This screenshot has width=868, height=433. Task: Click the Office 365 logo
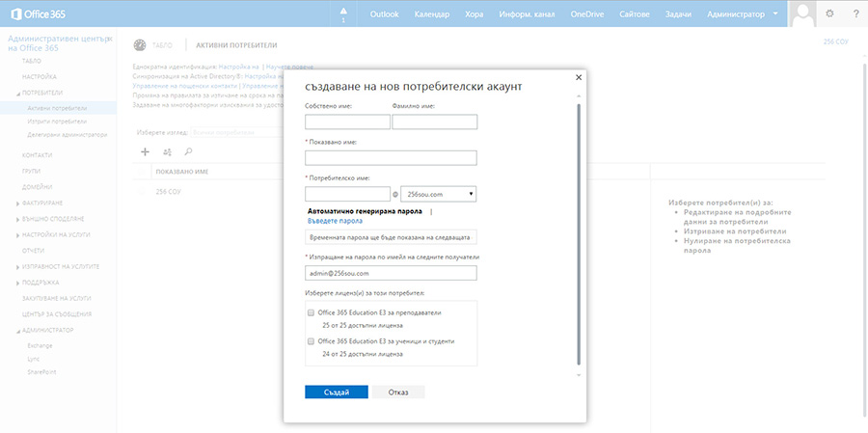(39, 14)
